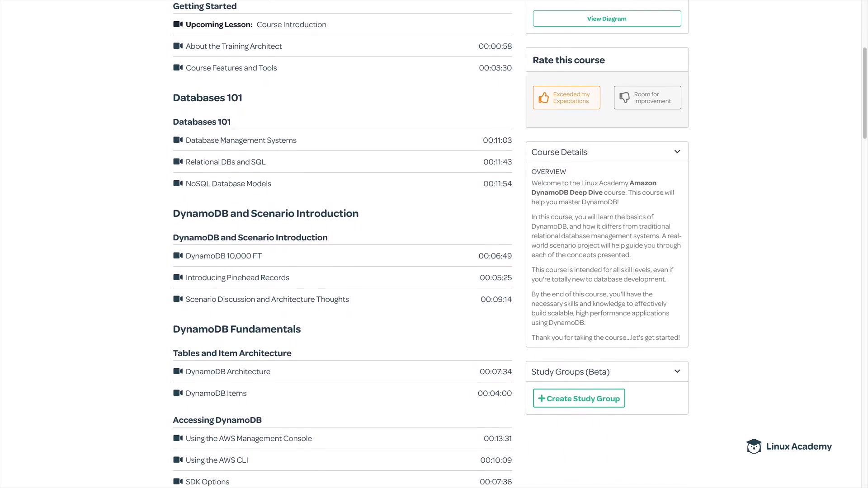Click video icon beside DynamoDB 10,000 FT
Screen dimensions: 868x488
click(x=178, y=256)
